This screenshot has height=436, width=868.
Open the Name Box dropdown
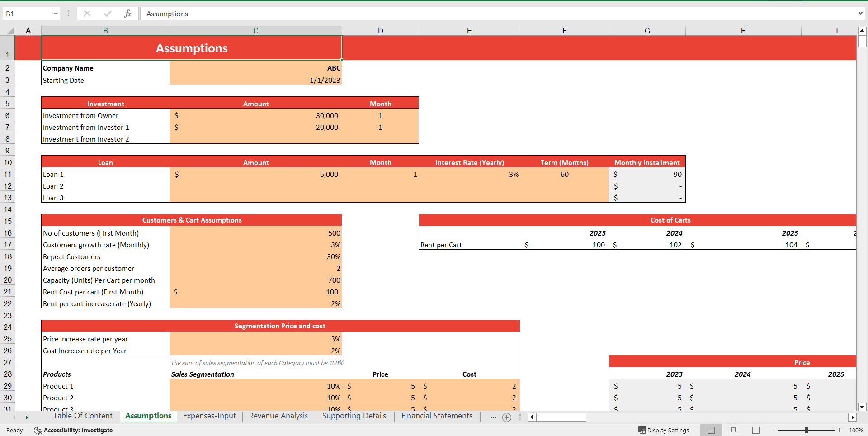point(55,14)
